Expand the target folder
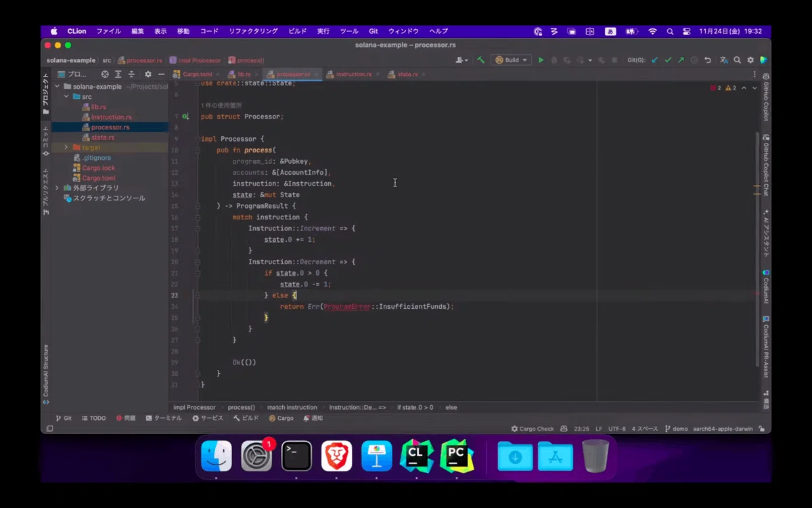812x508 pixels. [66, 148]
